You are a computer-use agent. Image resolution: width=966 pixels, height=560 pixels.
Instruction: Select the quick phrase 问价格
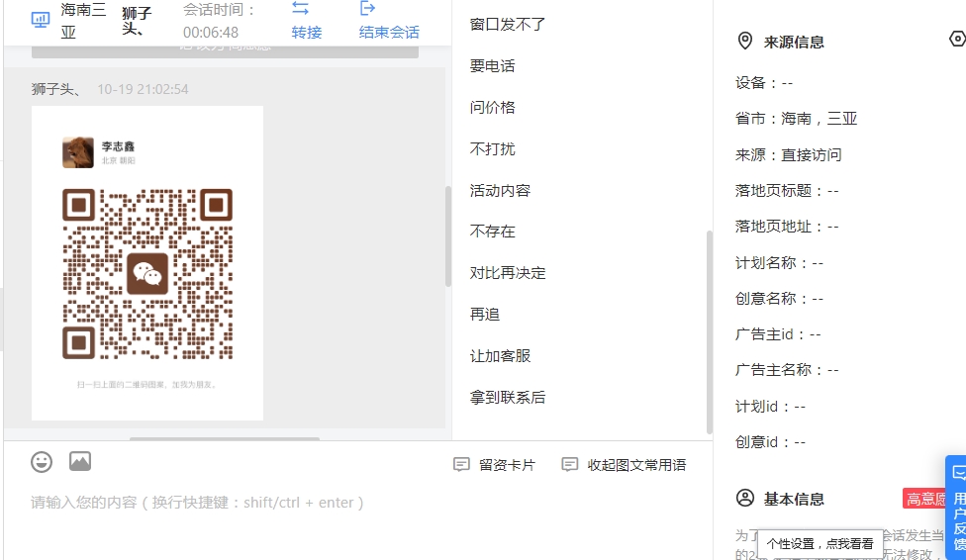point(492,107)
